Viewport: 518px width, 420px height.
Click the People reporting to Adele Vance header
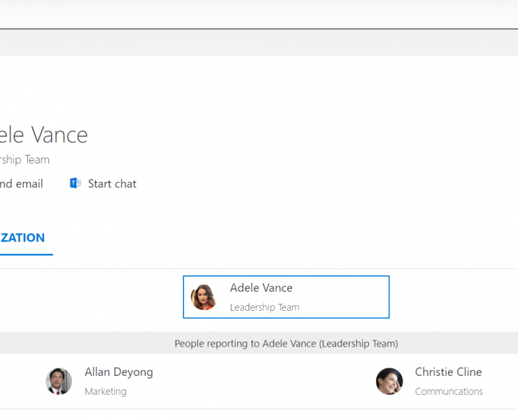(286, 344)
